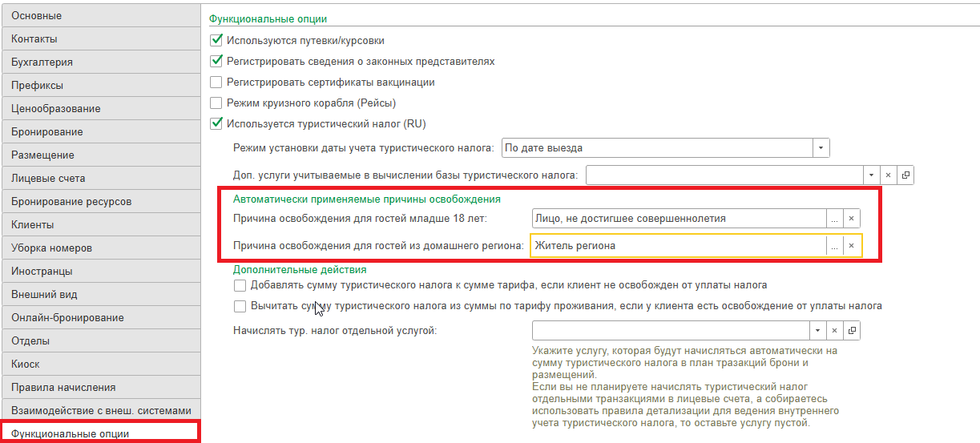Click the Функциональные опции section heading
The width and height of the screenshot is (980, 443).
pyautogui.click(x=268, y=18)
